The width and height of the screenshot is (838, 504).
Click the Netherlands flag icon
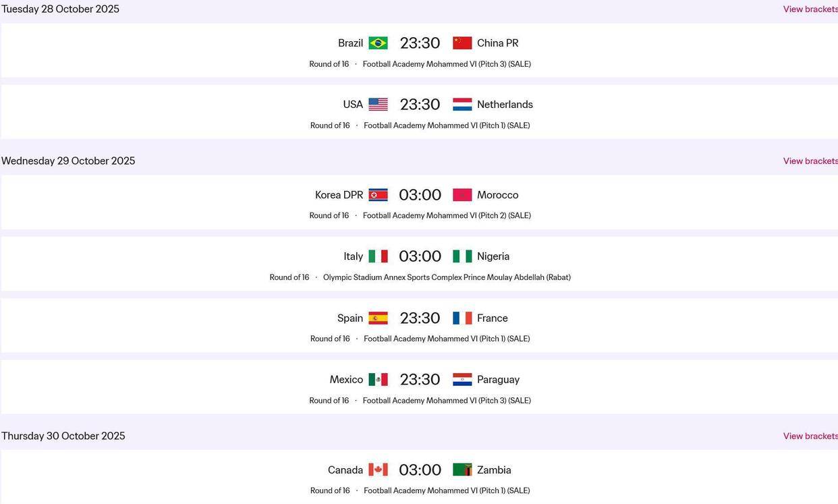462,105
